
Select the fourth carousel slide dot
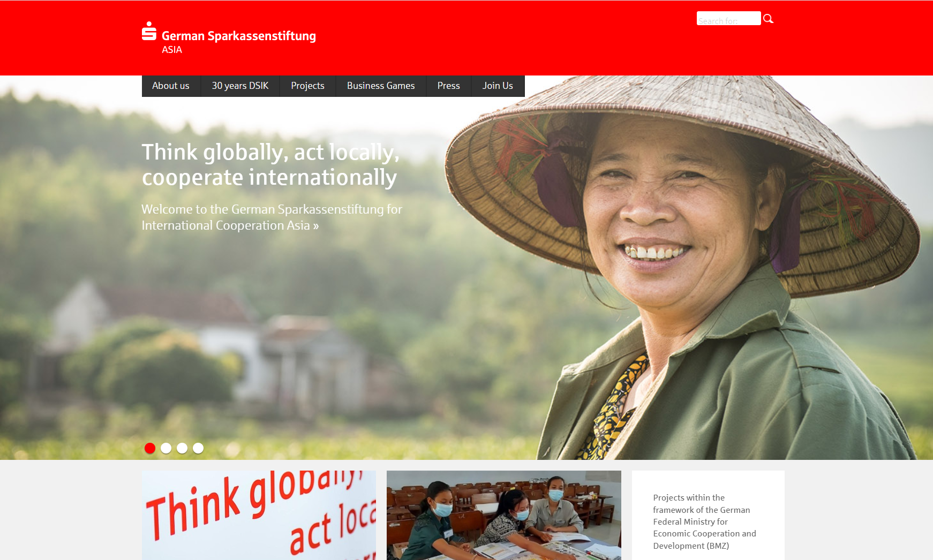(x=198, y=448)
